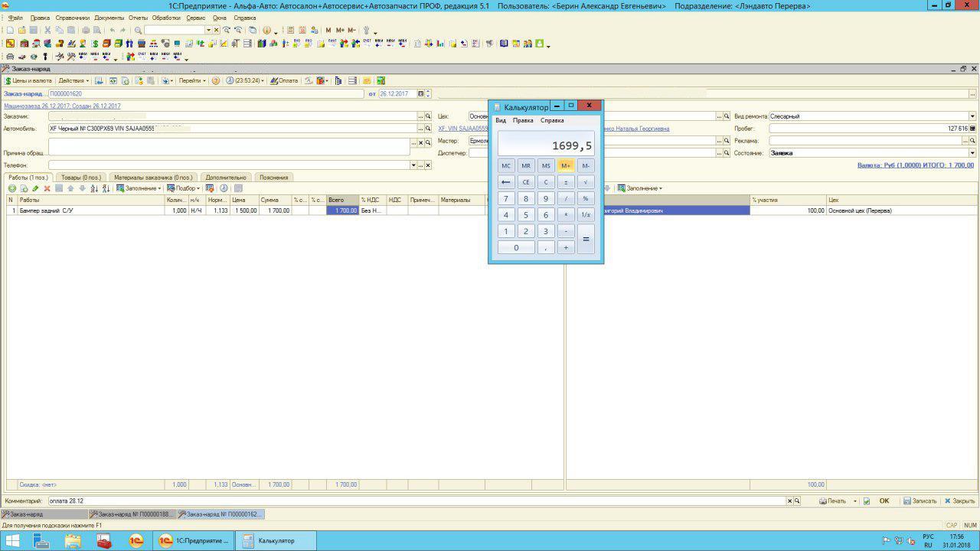980x551 pixels.
Task: Click the Закрыть button at bottom
Action: pos(959,501)
